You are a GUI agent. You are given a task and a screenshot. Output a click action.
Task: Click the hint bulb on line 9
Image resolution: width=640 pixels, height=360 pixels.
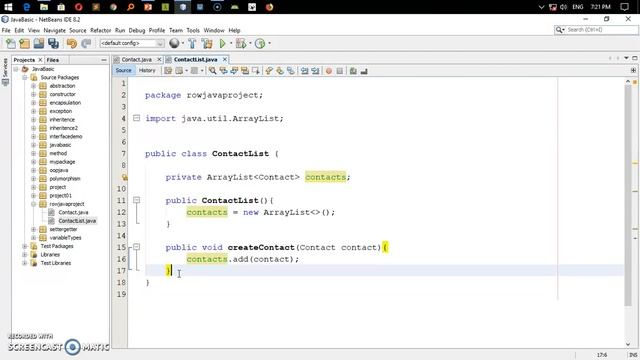(x=124, y=177)
